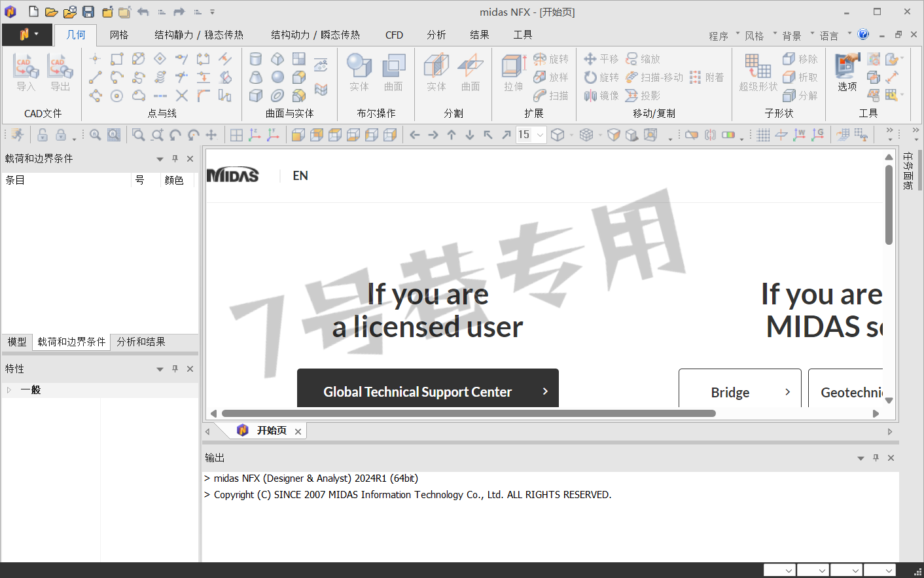Viewport: 924px width, 578px height.
Task: Click the rotate view up arrow
Action: (452, 135)
